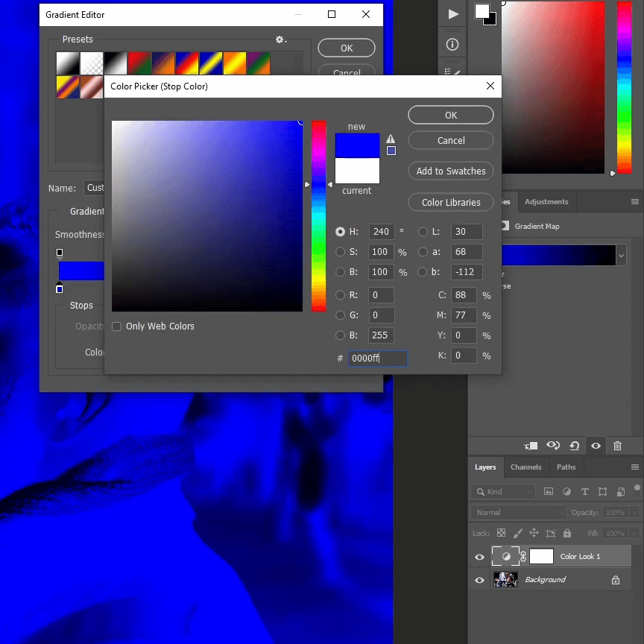Select the S saturation radio button

click(341, 252)
